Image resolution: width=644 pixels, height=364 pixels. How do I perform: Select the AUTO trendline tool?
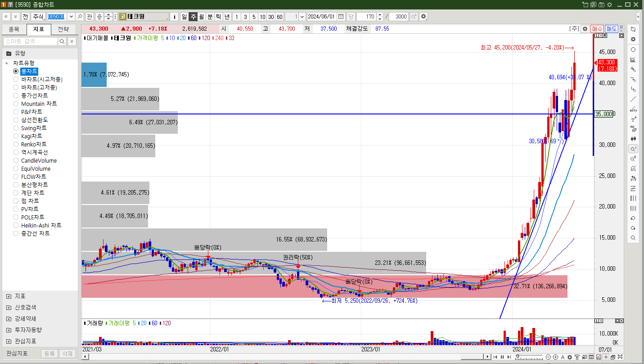click(633, 109)
